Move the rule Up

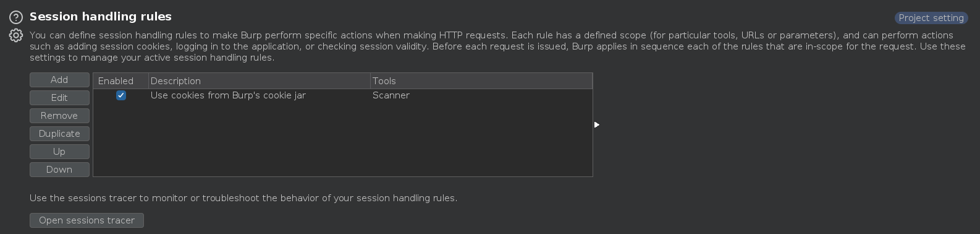[x=59, y=152]
